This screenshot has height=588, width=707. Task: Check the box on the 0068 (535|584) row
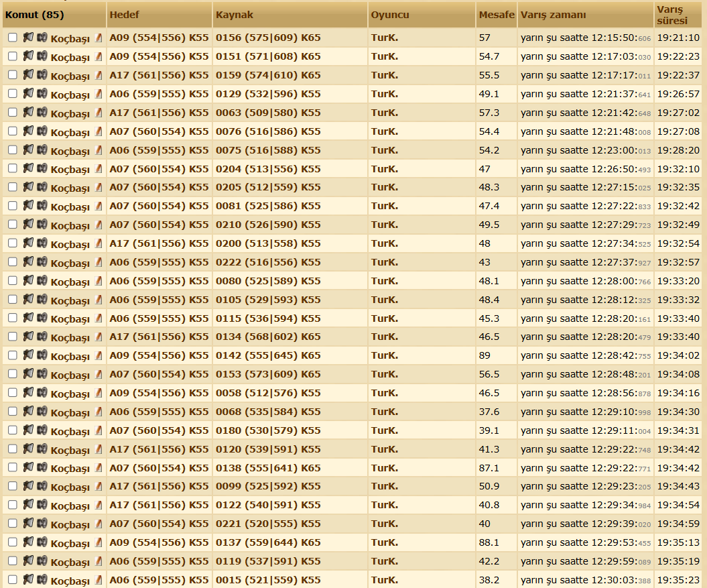coord(13,412)
